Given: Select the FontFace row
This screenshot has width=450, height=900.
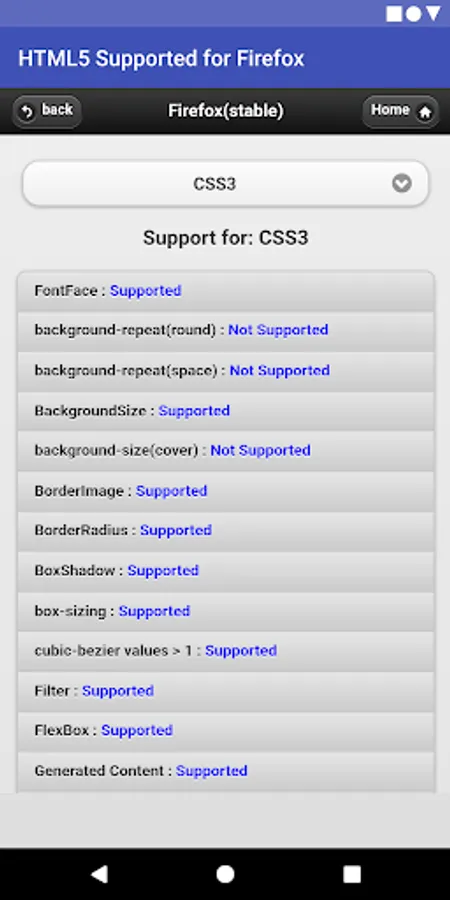Looking at the screenshot, I should pos(226,291).
